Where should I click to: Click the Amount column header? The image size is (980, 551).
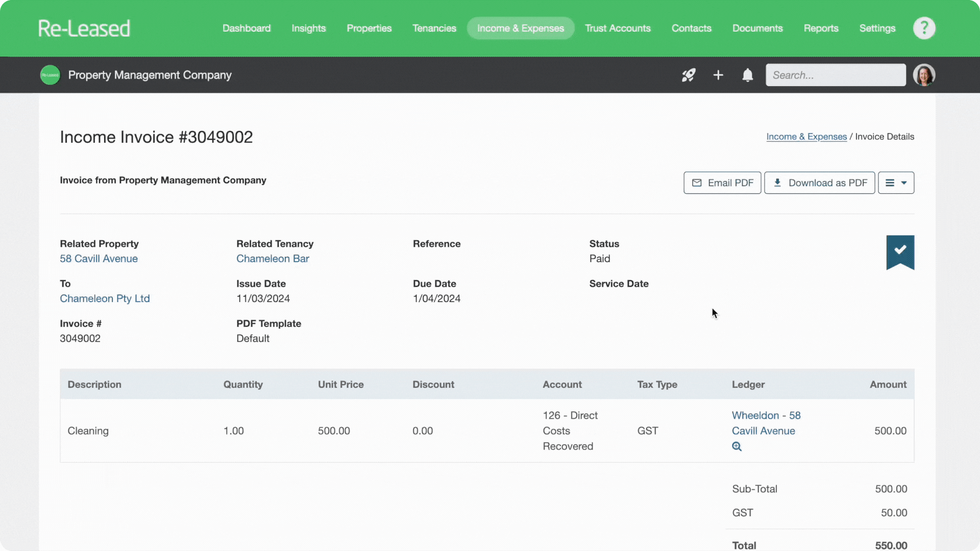(x=888, y=385)
